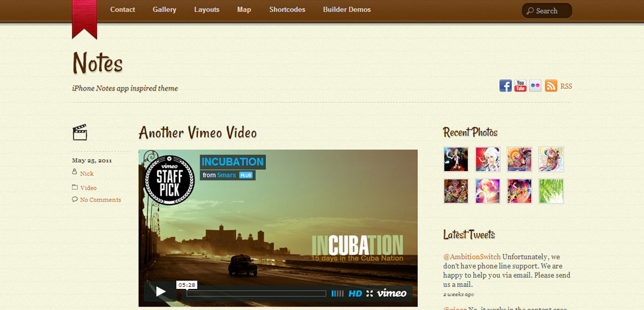This screenshot has width=644, height=310.
Task: Play the Vimeo video
Action: coord(160,292)
